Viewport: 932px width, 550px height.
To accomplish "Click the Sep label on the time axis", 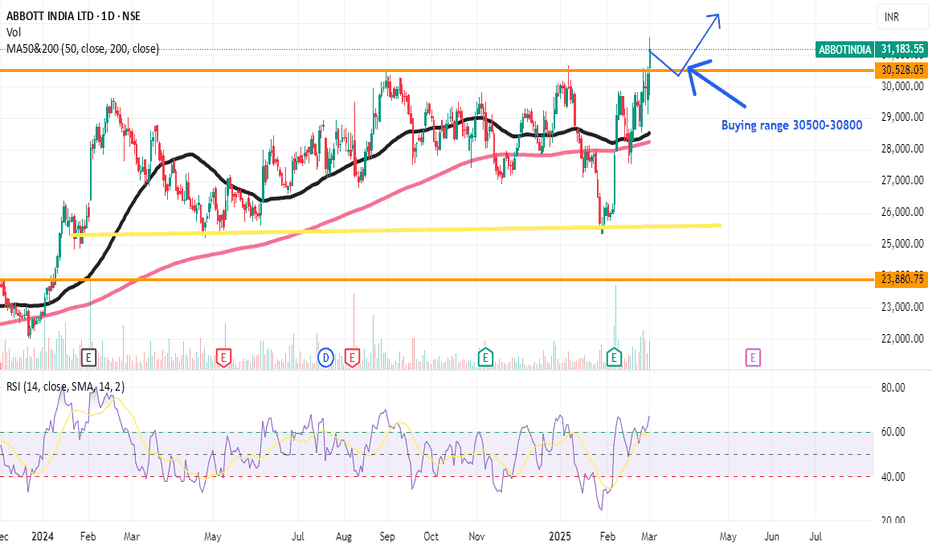I will 387,536.
